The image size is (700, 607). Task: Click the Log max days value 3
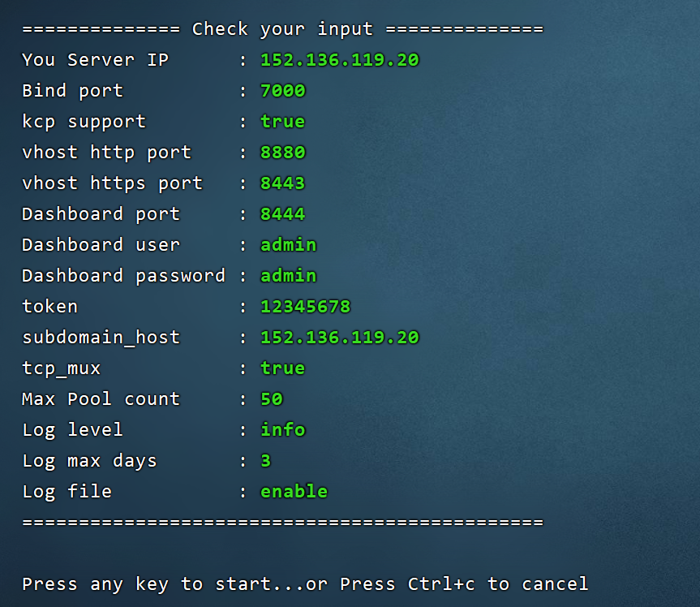(x=266, y=460)
